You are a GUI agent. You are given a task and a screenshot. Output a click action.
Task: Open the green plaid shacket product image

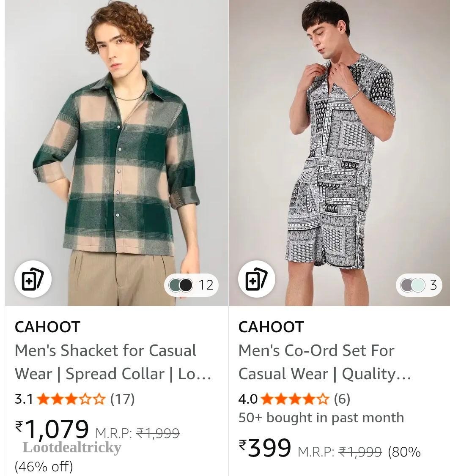click(116, 153)
